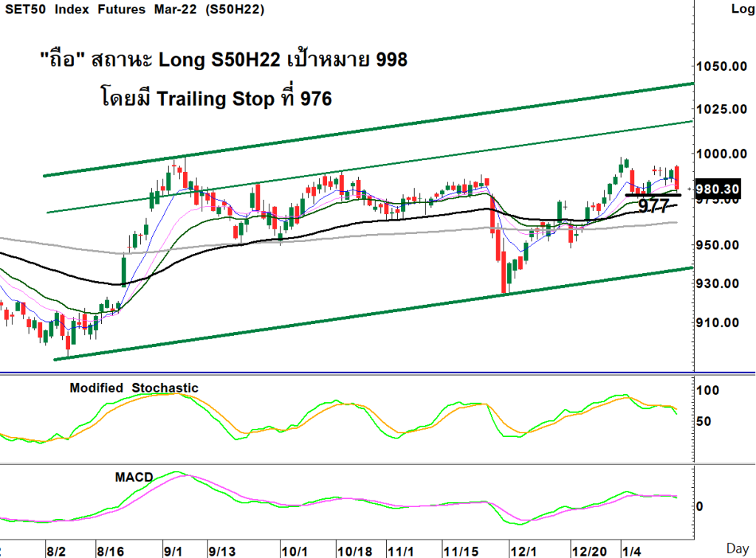The width and height of the screenshot is (756, 558).
Task: Click the 1/4 date marker
Action: pos(632,551)
